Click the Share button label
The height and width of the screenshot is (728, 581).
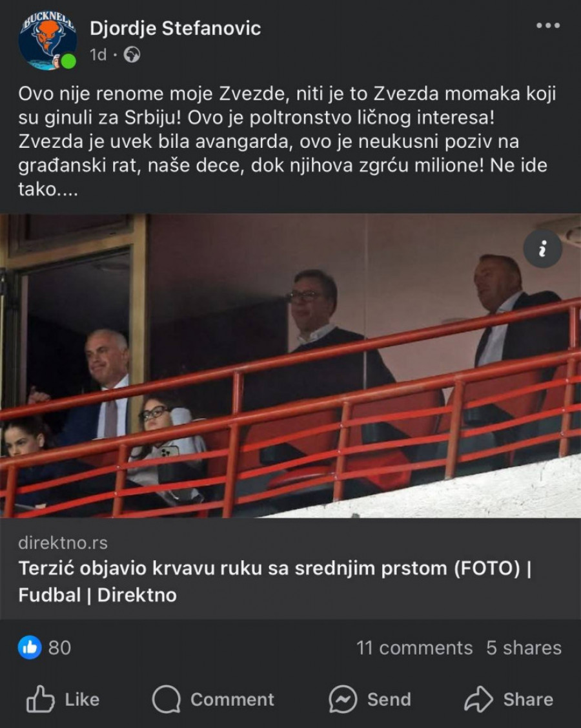click(528, 699)
